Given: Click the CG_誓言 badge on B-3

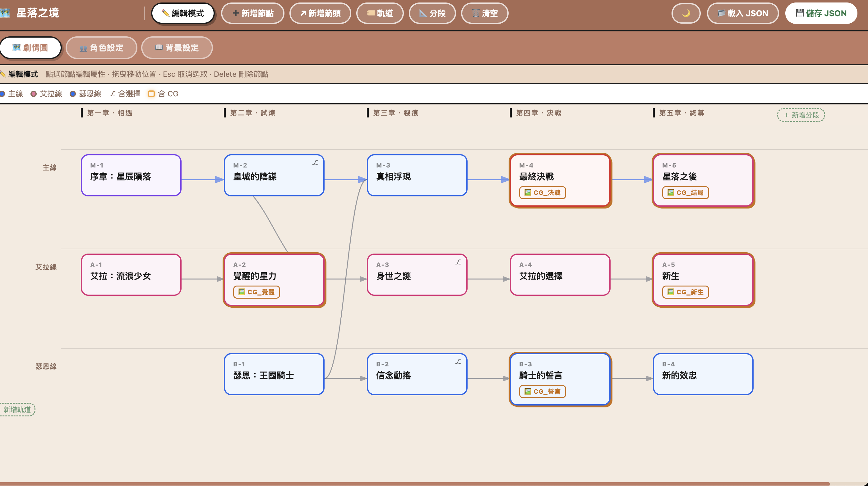Looking at the screenshot, I should pyautogui.click(x=542, y=391).
